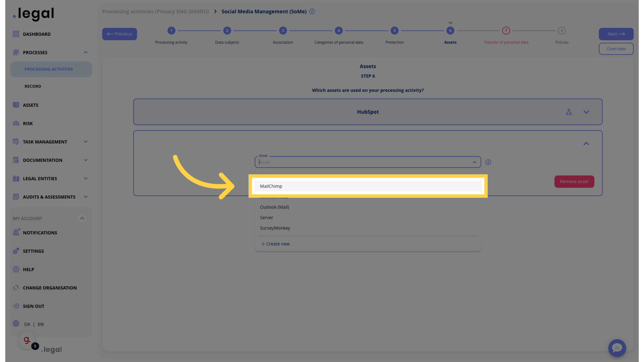The image size is (644, 362).
Task: Toggle the My Account section collapse
Action: pos(83,218)
